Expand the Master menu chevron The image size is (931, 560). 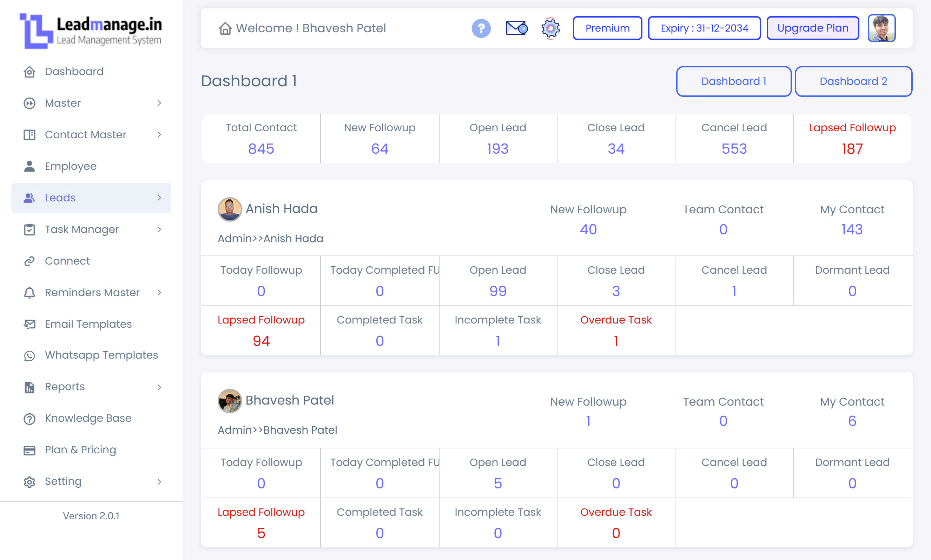160,103
